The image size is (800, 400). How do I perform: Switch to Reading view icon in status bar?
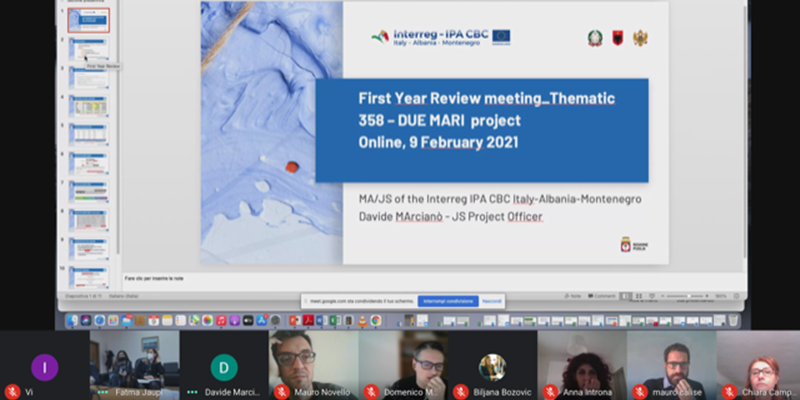(652, 296)
